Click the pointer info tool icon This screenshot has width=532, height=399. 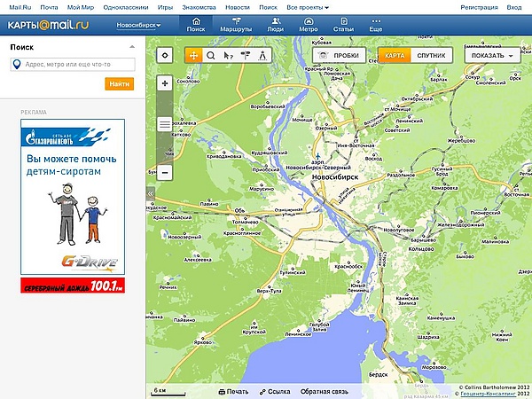[x=229, y=55]
